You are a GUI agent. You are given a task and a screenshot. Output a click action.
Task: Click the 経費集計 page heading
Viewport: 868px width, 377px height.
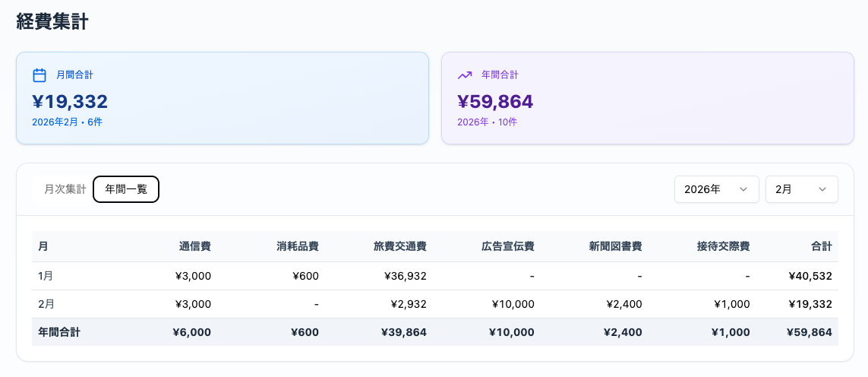click(x=52, y=21)
